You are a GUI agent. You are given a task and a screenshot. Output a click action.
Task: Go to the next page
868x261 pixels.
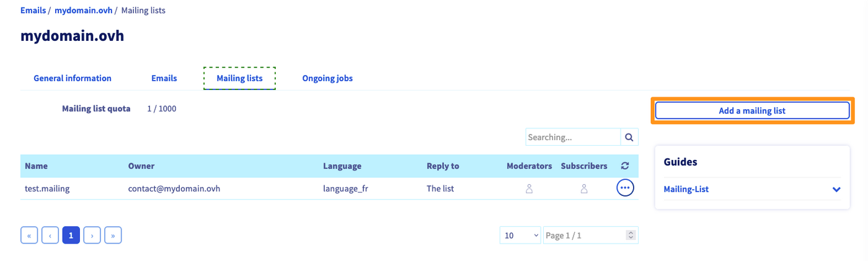(92, 236)
